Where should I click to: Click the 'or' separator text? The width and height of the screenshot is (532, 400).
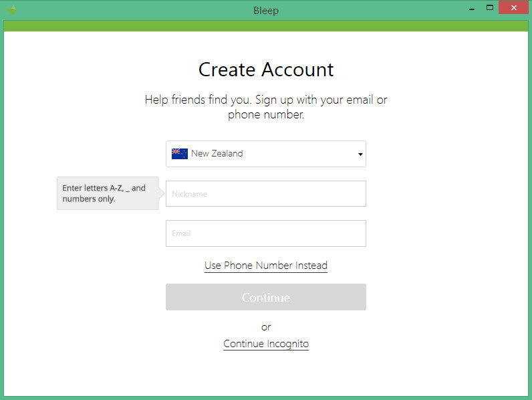[x=266, y=327]
